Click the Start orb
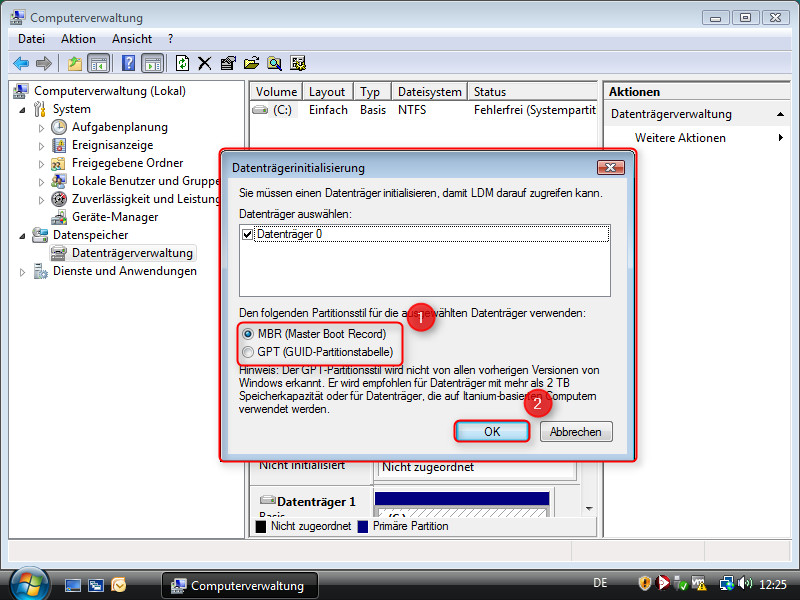Screen dimensions: 800x600 tap(30, 585)
